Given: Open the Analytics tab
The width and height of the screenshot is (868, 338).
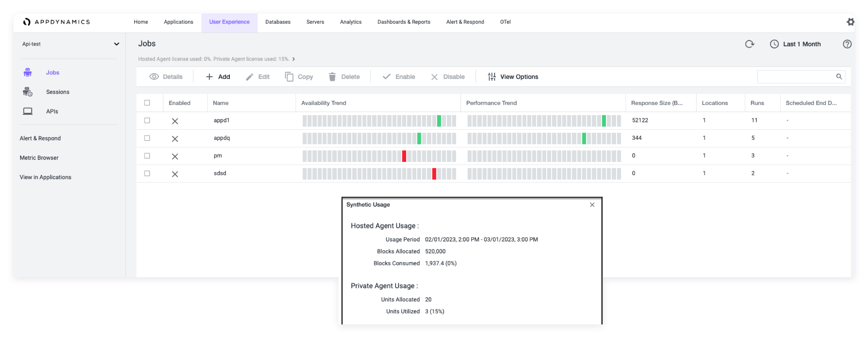Looking at the screenshot, I should pyautogui.click(x=351, y=22).
